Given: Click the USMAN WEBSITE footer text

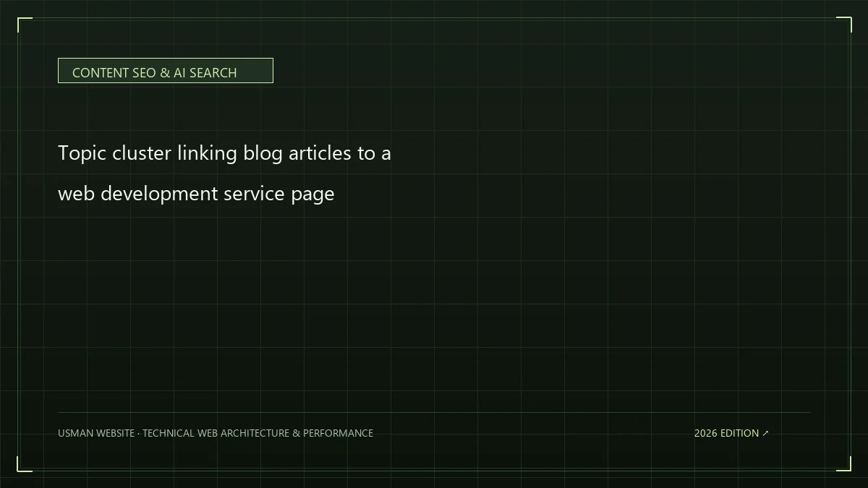Looking at the screenshot, I should (216, 433).
